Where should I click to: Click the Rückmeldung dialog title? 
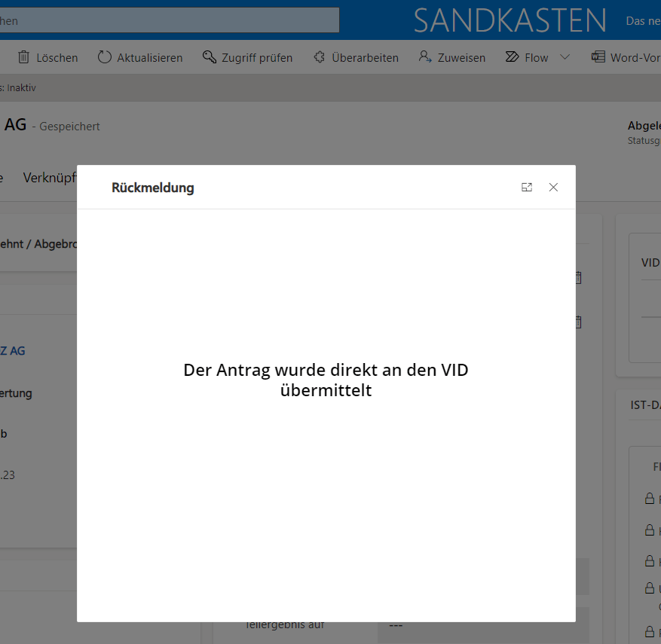(152, 188)
